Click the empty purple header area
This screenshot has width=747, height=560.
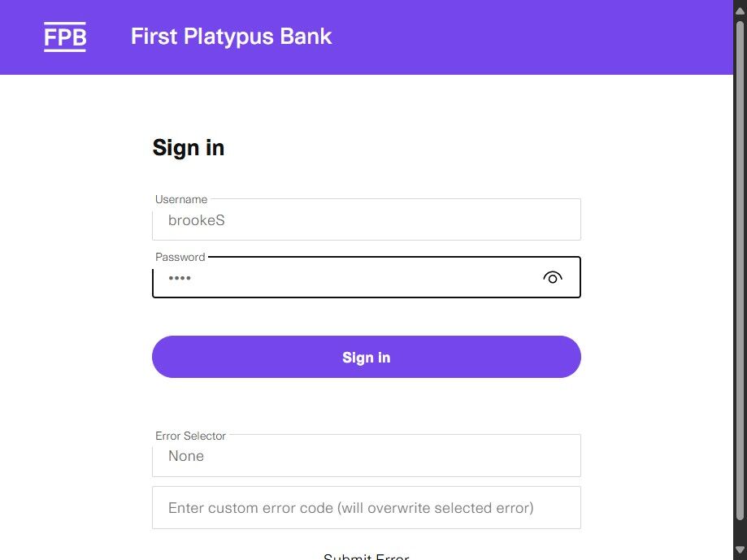[528, 37]
